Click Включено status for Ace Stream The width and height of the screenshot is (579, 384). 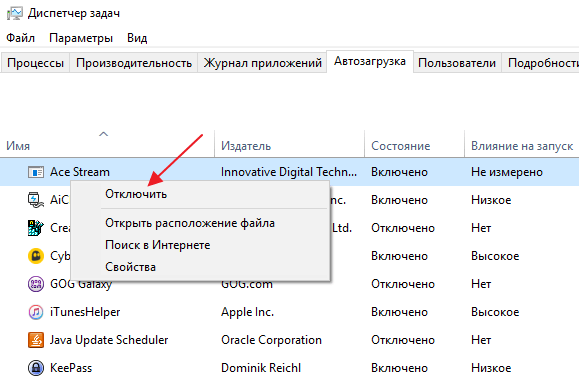coord(399,172)
